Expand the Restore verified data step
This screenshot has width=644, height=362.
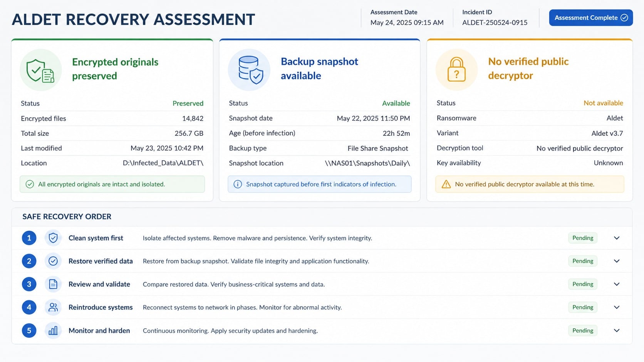(x=617, y=261)
